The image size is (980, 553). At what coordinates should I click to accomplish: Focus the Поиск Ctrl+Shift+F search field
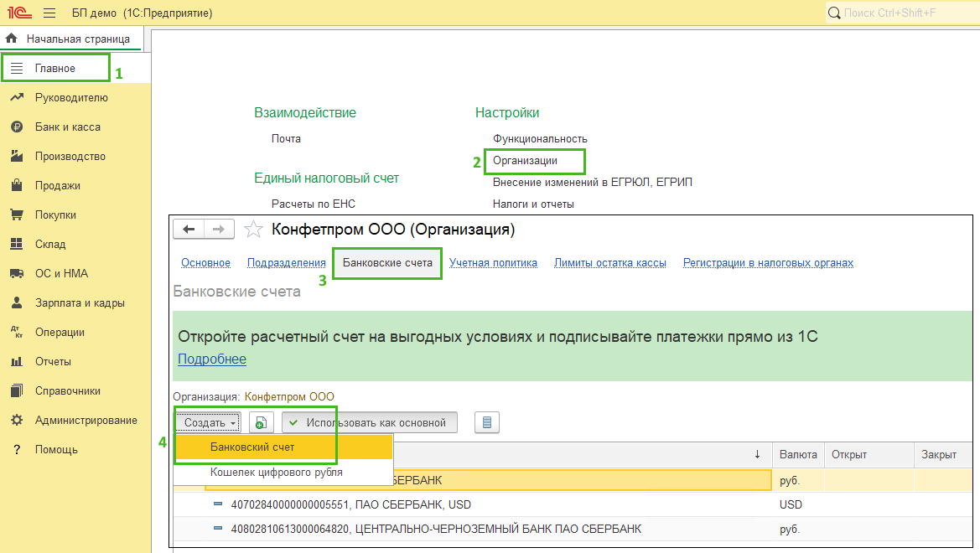coord(903,13)
